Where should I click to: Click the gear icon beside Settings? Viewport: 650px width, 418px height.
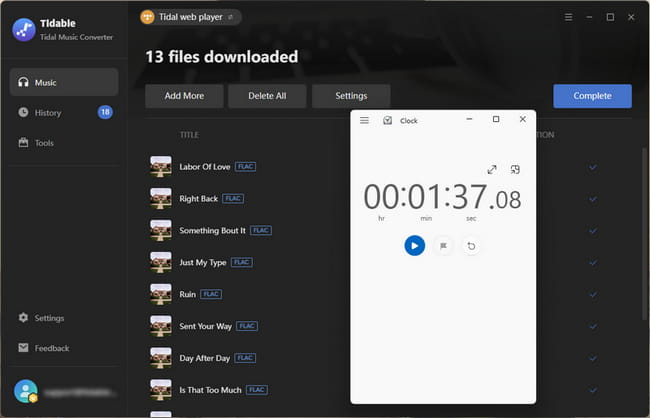click(23, 318)
